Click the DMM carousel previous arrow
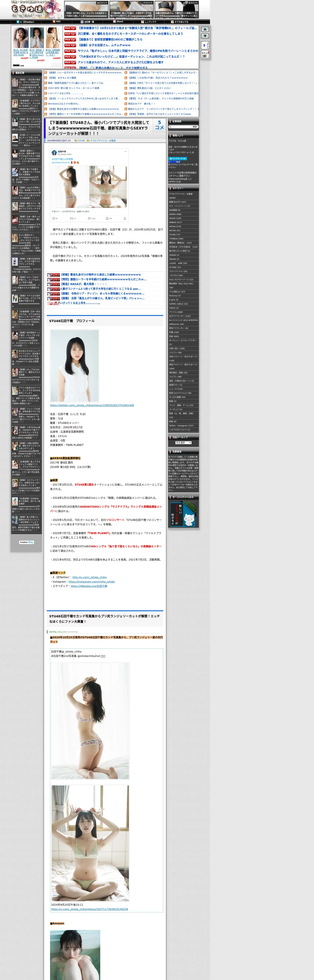 click(x=54, y=65)
